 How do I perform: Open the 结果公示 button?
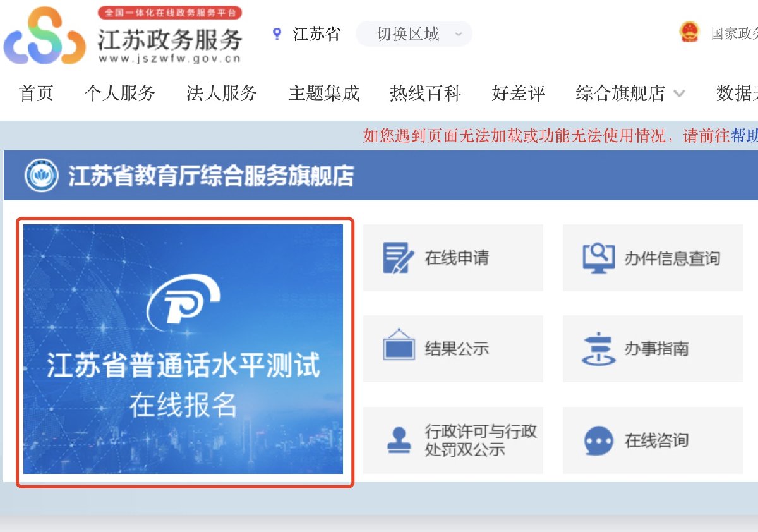(453, 348)
